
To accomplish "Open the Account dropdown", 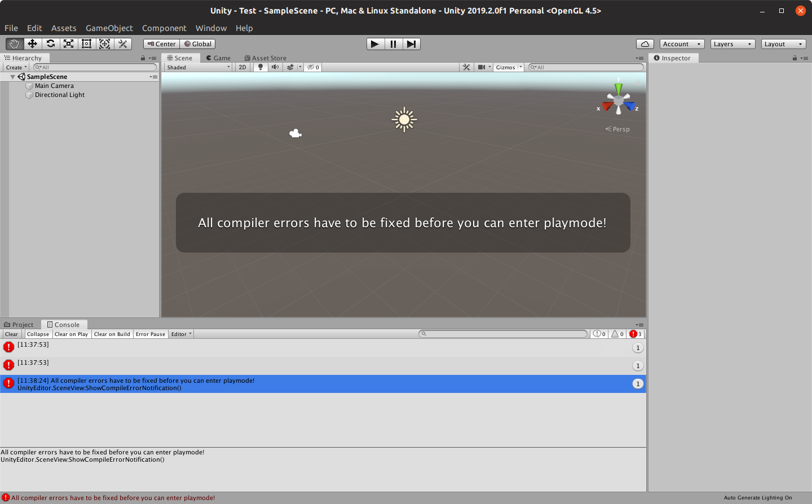I will click(x=682, y=44).
